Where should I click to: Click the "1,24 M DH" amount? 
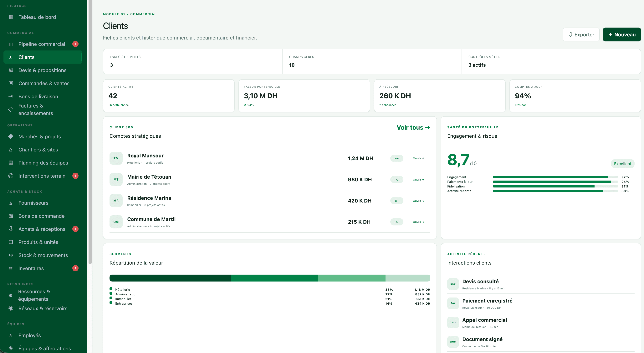360,158
